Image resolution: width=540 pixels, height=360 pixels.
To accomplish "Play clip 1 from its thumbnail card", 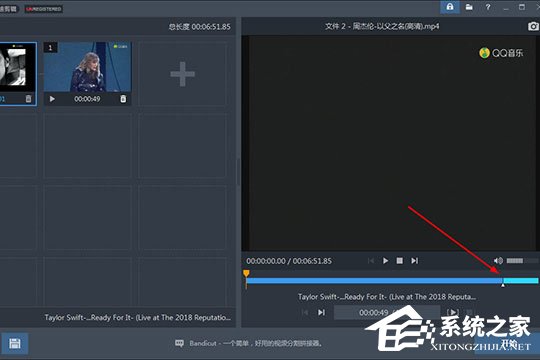I will point(52,99).
